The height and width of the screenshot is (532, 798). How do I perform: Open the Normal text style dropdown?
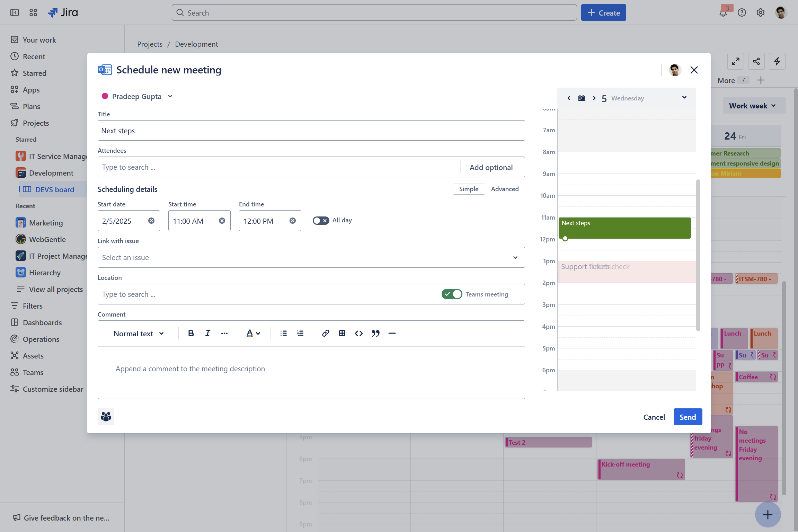pyautogui.click(x=139, y=334)
